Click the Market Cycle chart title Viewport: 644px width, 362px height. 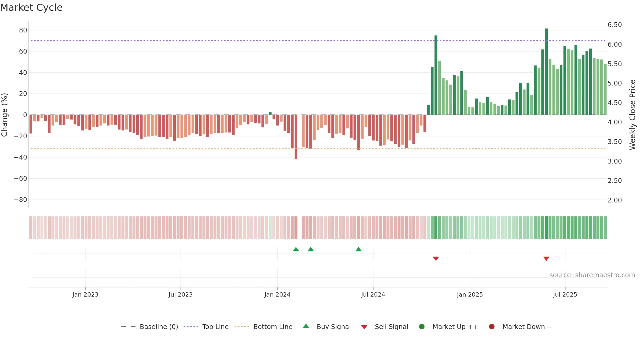pyautogui.click(x=31, y=8)
